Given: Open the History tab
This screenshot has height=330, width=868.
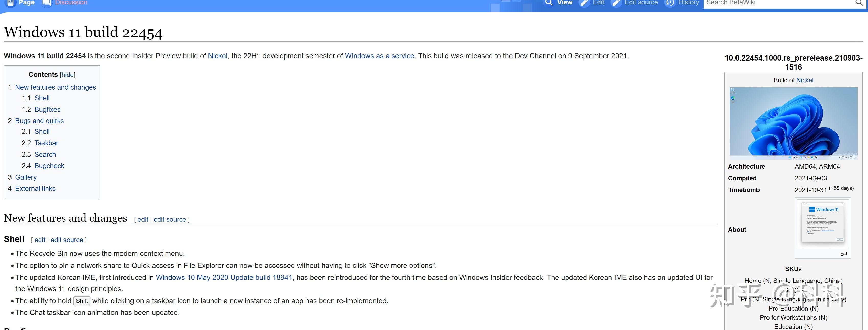Looking at the screenshot, I should point(688,3).
